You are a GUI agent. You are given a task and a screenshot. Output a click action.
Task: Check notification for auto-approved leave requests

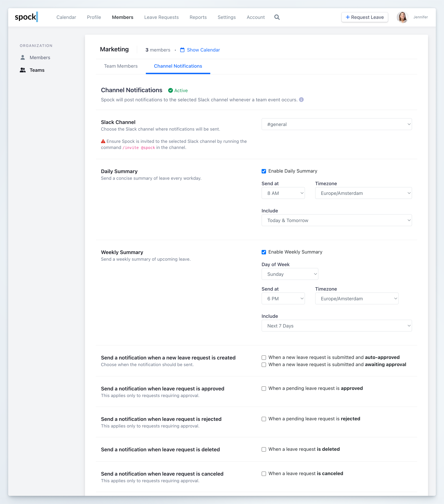(264, 358)
